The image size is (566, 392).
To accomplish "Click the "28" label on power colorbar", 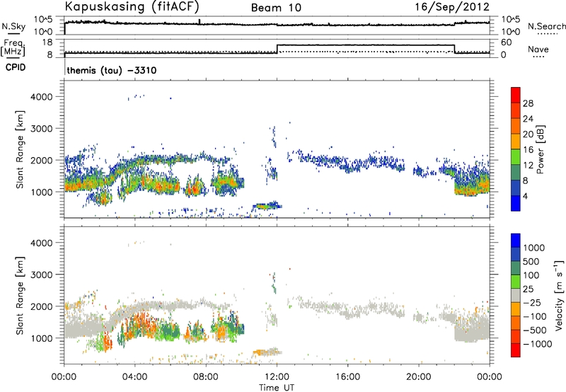I will (x=528, y=103).
